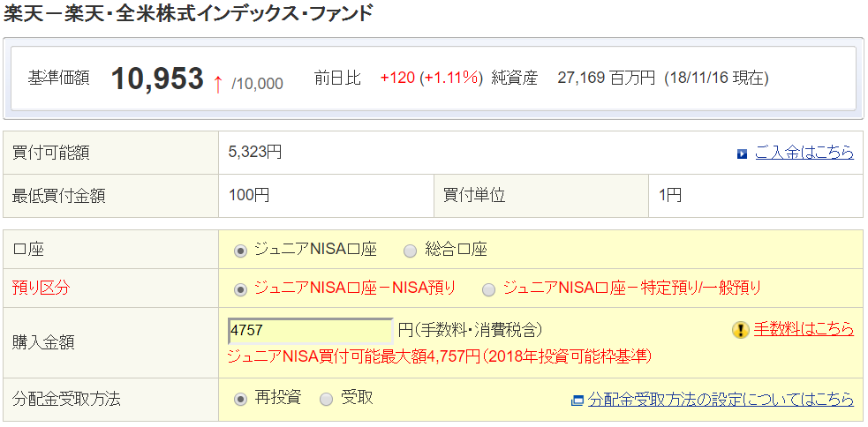Click the red ジュニアNISA買付可能最大額4,757円 note
The width and height of the screenshot is (868, 427).
[440, 356]
